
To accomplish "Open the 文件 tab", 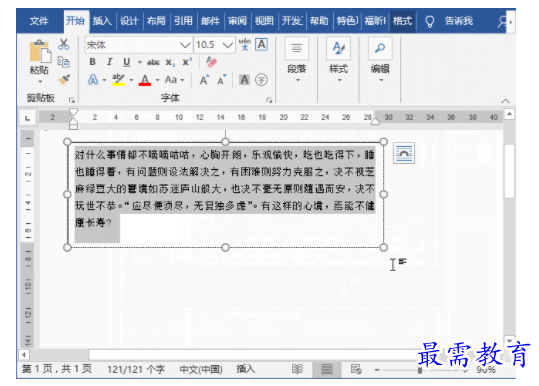I will pos(39,21).
